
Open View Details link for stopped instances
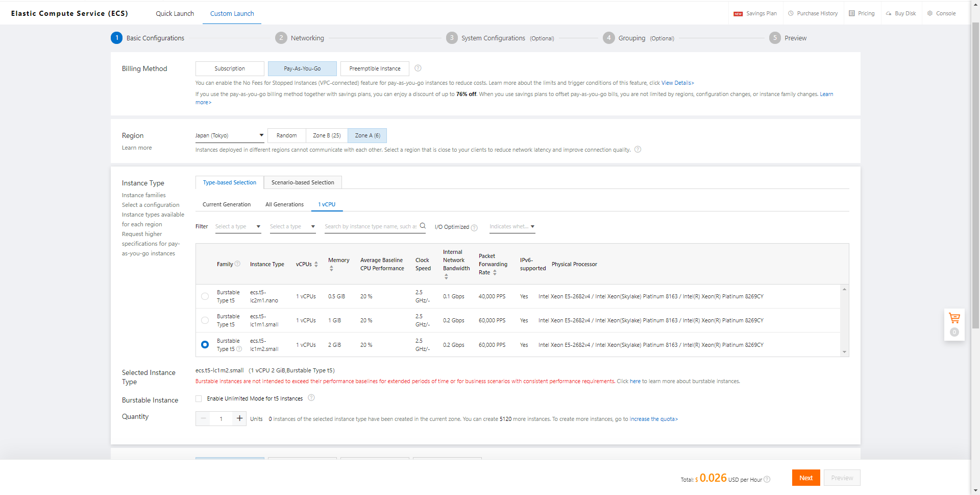coord(678,83)
